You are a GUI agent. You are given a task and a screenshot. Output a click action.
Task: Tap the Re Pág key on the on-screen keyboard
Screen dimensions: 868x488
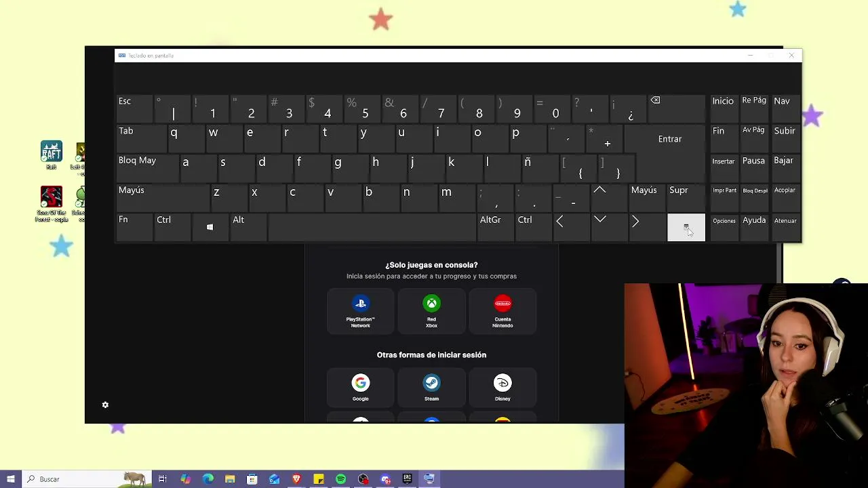[x=755, y=108]
